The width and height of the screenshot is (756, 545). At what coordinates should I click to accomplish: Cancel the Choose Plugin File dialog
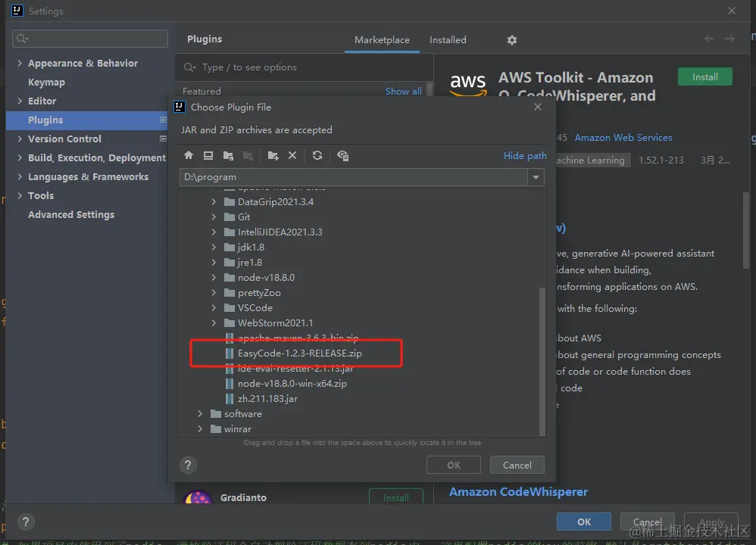coord(517,465)
